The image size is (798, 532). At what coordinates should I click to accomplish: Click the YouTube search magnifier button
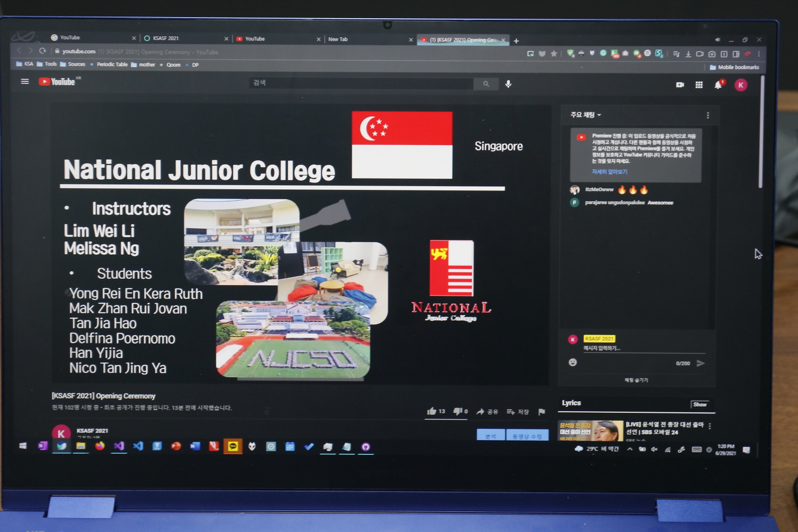(x=486, y=84)
